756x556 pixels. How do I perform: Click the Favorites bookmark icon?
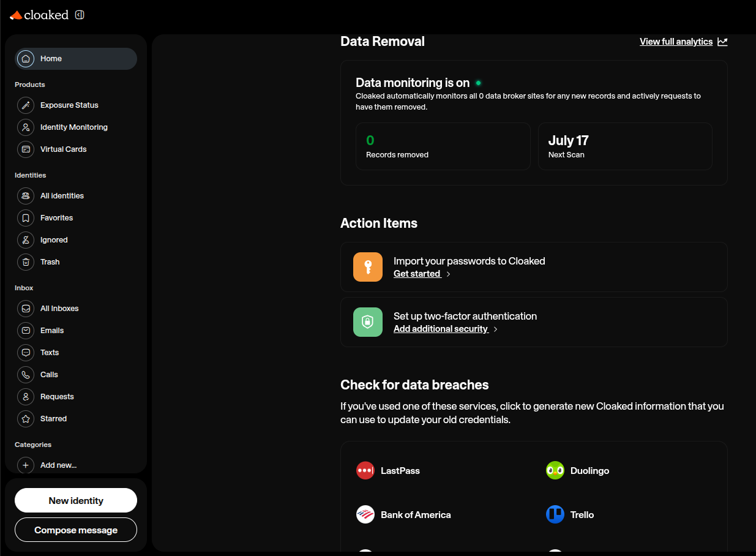(x=26, y=218)
